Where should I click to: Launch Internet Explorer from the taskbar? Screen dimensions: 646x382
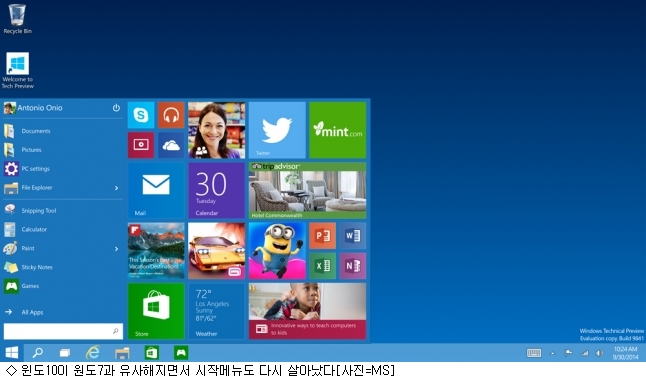[93, 353]
